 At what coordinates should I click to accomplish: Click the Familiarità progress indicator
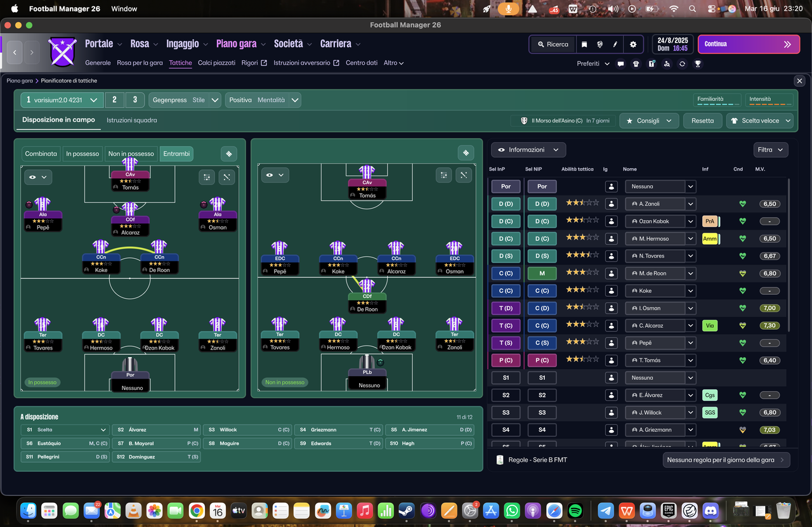tap(717, 100)
